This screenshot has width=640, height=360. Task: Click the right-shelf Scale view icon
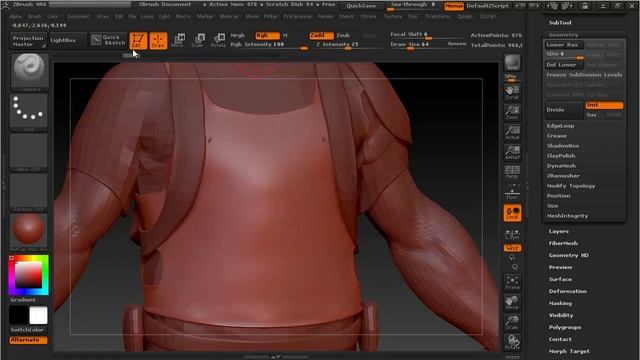click(x=512, y=323)
